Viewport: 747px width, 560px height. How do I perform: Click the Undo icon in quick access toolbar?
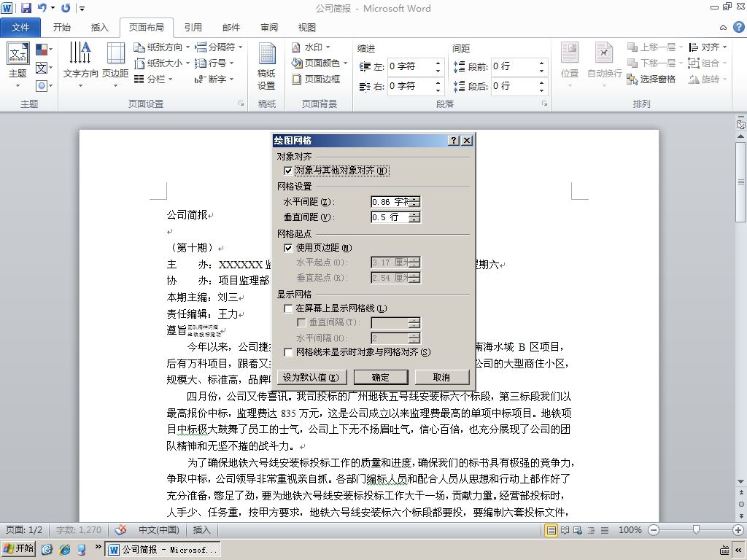tap(42, 8)
